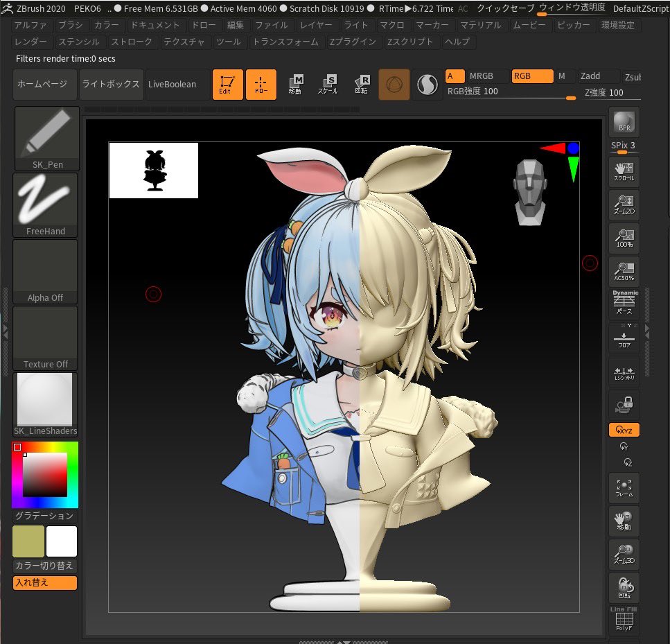Open the マテリアル menu
The image size is (670, 644).
pos(481,25)
